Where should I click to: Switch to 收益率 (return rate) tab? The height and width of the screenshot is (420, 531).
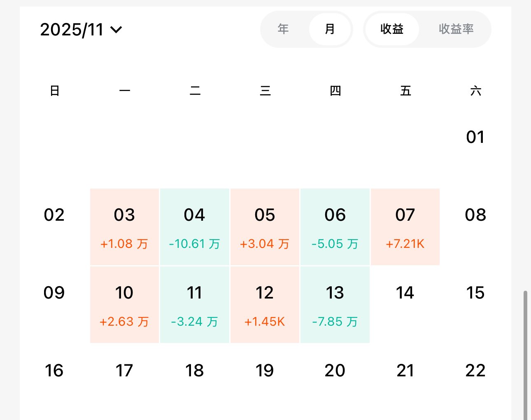tap(456, 29)
